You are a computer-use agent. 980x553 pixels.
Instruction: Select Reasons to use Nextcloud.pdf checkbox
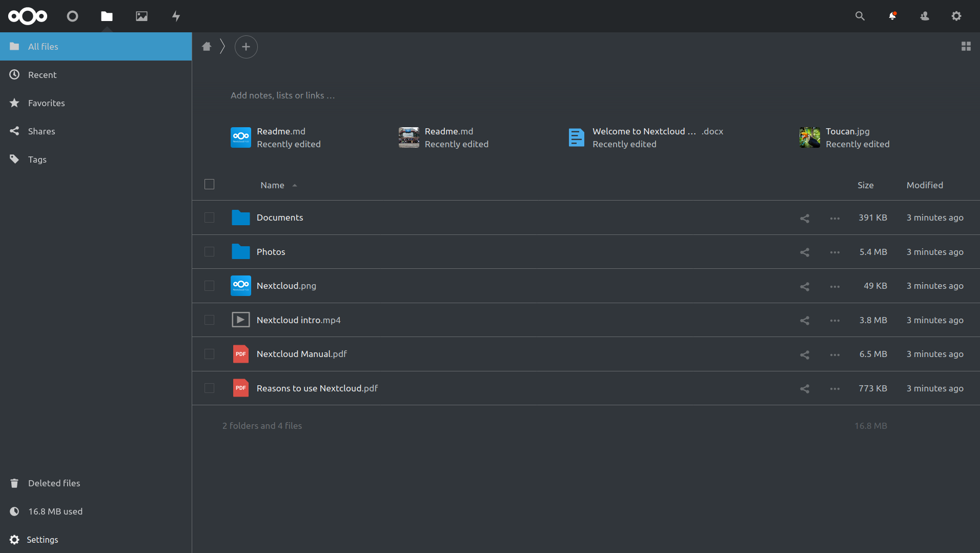[209, 388]
